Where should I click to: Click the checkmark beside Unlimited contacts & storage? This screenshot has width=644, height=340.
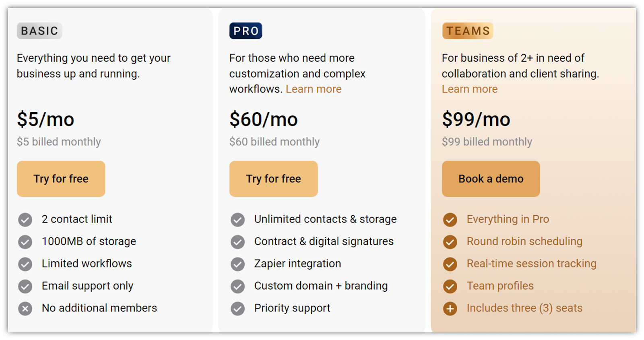click(x=237, y=220)
